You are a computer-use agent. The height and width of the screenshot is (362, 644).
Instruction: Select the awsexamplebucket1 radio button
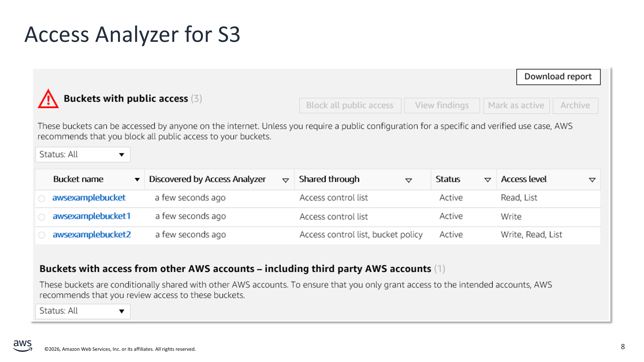(x=42, y=217)
